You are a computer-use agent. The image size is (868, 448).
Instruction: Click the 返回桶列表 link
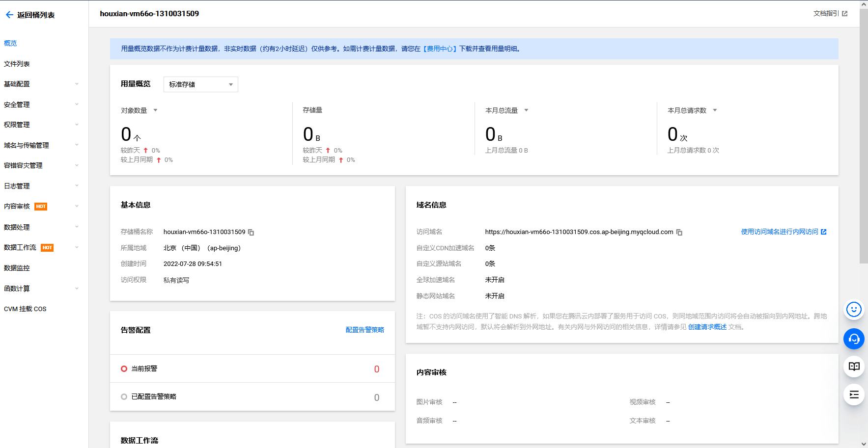point(36,15)
